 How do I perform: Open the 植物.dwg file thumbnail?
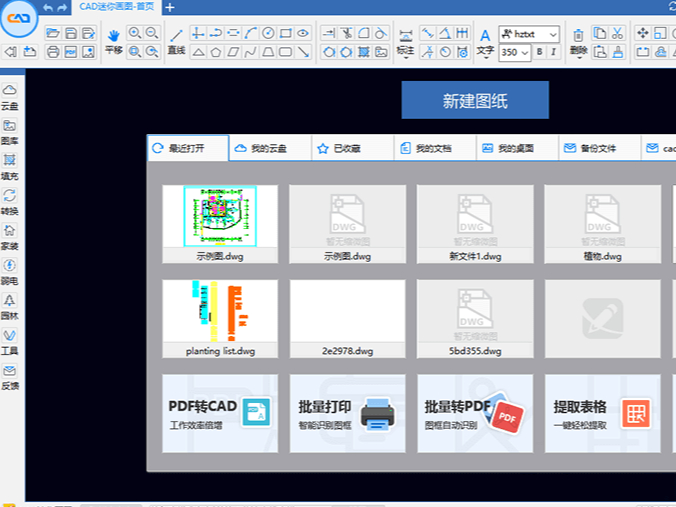[x=603, y=224]
